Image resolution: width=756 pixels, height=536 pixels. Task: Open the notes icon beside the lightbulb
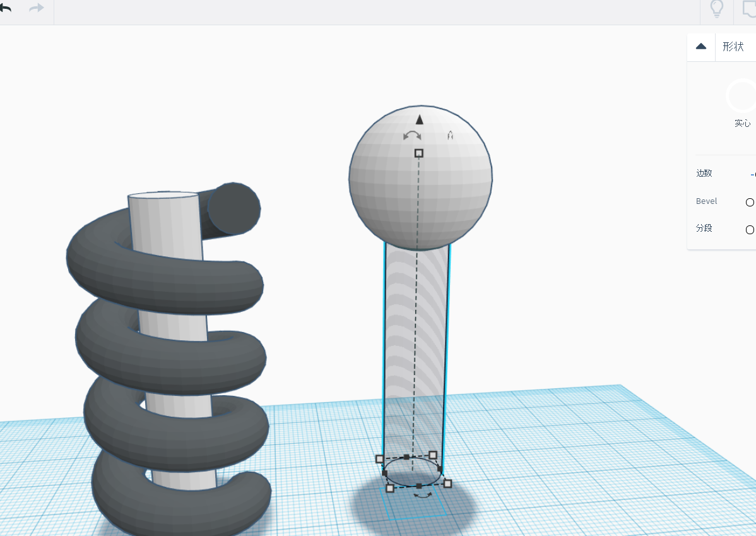(x=749, y=9)
